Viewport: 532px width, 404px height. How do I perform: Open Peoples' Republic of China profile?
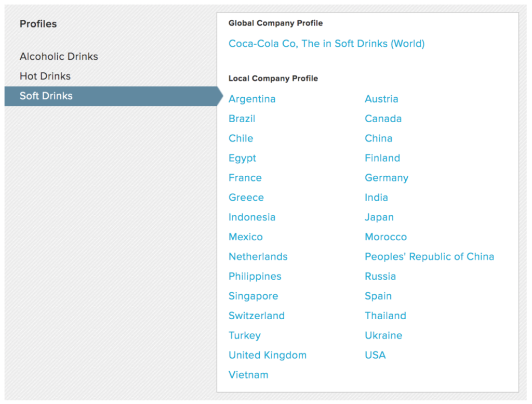(x=429, y=257)
